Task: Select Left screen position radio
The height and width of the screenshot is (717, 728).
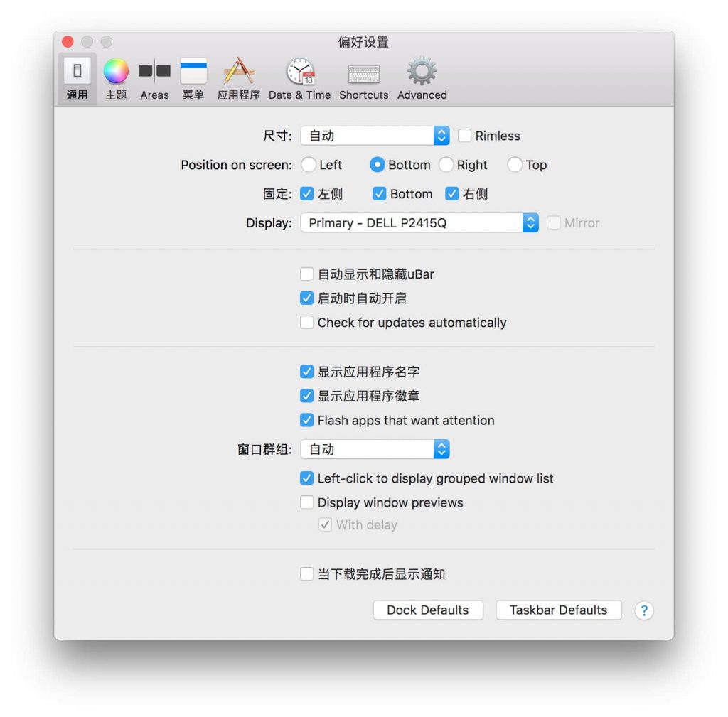Action: tap(309, 165)
